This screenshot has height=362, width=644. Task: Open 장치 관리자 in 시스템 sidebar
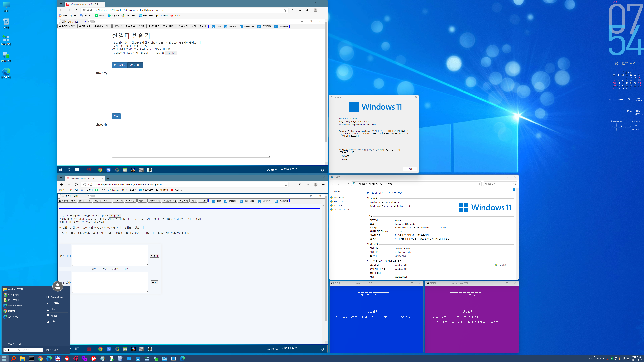[x=339, y=197]
